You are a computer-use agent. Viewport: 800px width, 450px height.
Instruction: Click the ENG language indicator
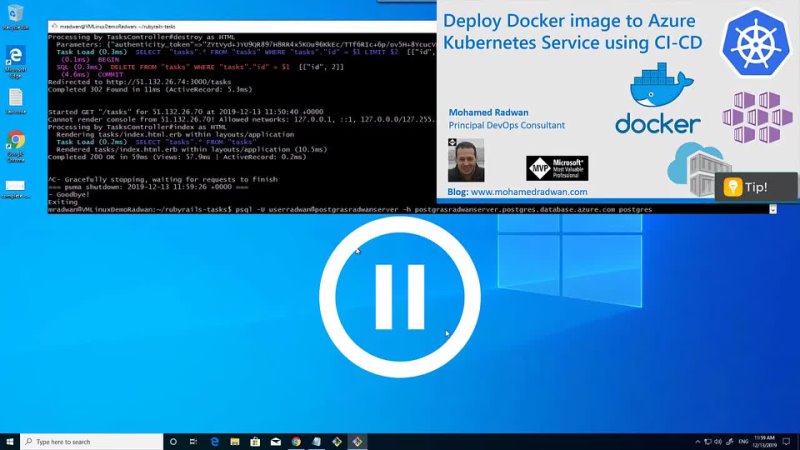point(743,442)
